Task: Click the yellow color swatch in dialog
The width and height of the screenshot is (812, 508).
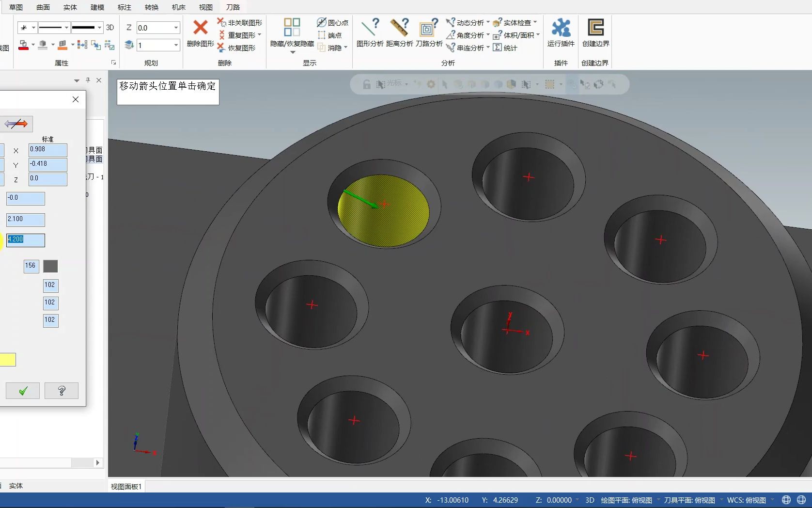Action: pos(8,360)
